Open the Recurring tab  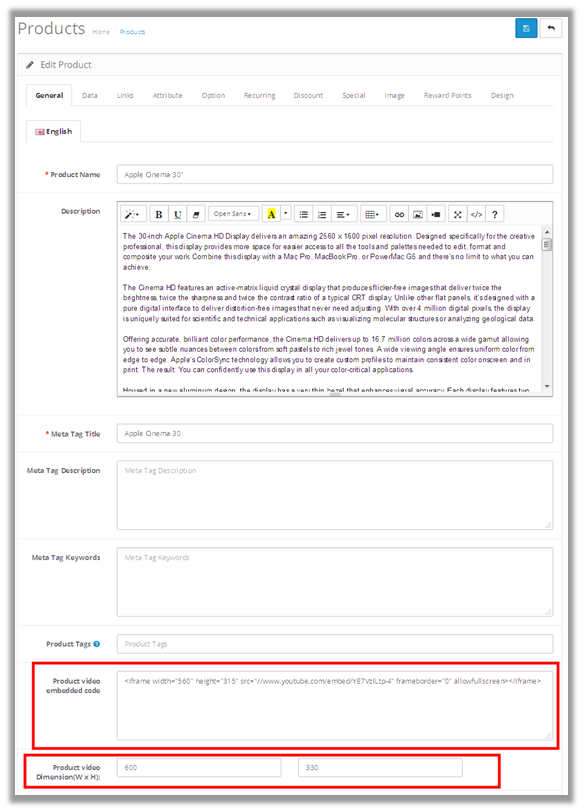click(x=260, y=95)
